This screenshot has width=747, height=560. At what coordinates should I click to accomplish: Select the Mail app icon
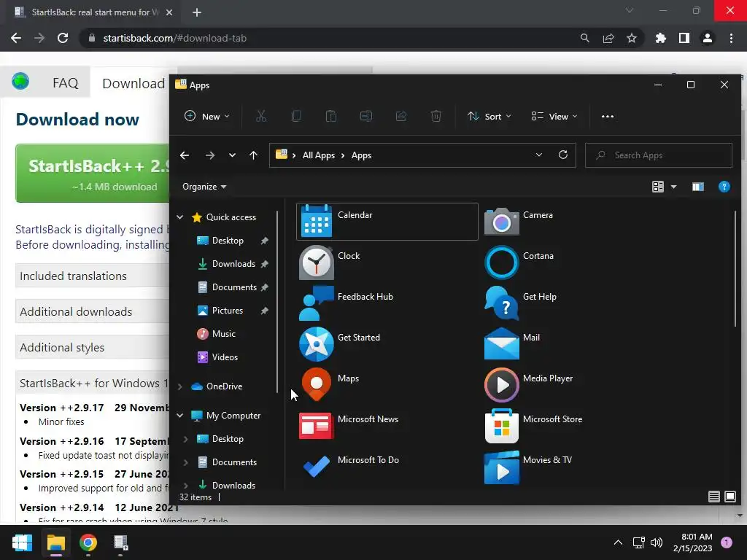[x=501, y=344]
